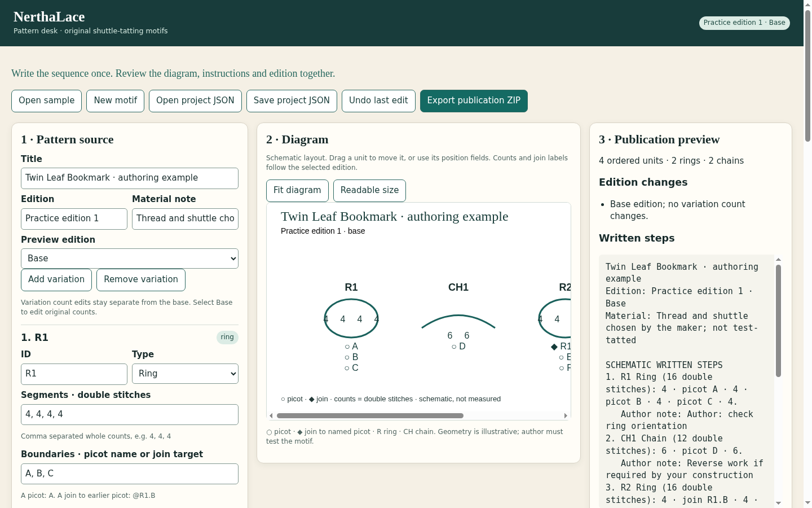The width and height of the screenshot is (812, 508).
Task: Edit the Boundaries picot name field
Action: 130,474
